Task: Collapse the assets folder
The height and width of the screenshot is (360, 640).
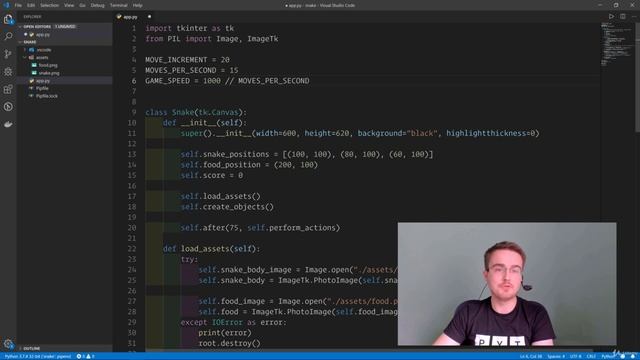Action: [25, 58]
